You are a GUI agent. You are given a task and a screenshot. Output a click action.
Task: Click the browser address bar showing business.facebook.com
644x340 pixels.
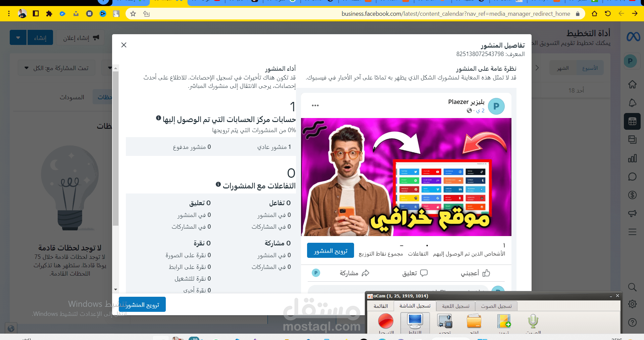pos(455,14)
